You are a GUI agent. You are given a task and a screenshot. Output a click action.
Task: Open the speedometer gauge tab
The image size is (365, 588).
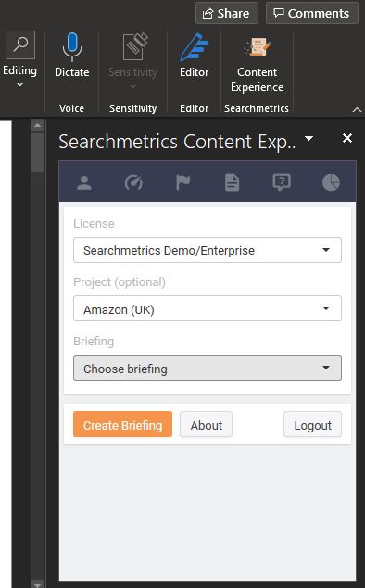[x=133, y=183]
